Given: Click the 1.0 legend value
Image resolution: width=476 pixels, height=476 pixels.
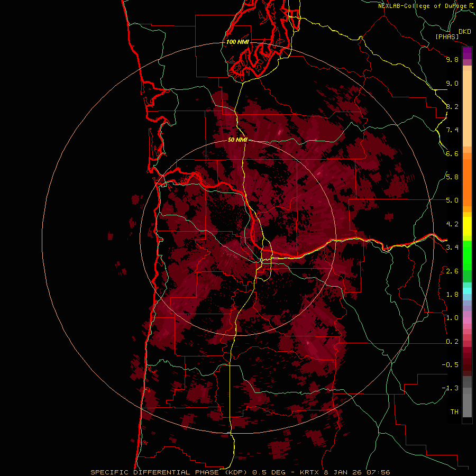Looking at the screenshot, I should (452, 318).
